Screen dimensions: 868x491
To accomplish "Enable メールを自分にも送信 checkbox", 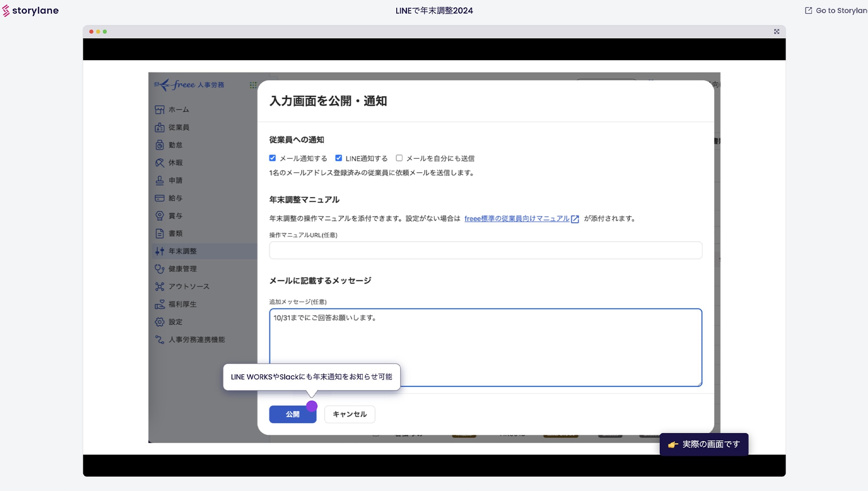I will [x=399, y=158].
